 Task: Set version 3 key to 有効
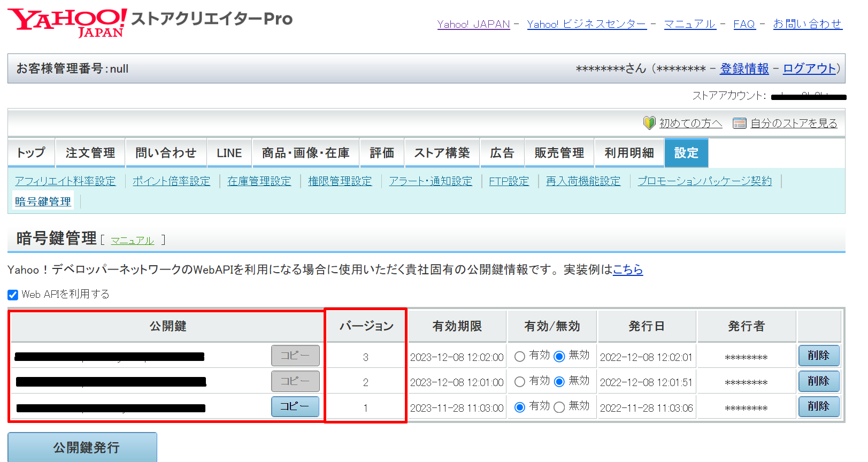[519, 357]
